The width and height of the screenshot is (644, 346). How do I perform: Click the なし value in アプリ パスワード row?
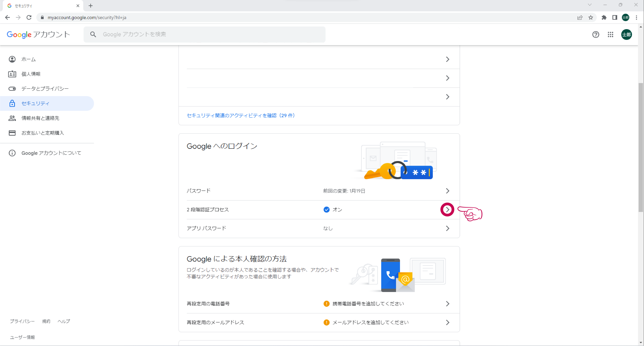[328, 228]
